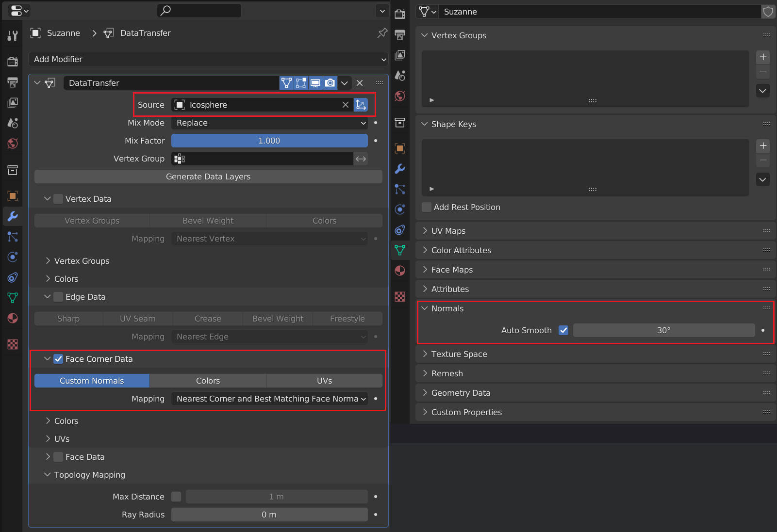Open Render properties tab in left sidebar

coord(13,62)
